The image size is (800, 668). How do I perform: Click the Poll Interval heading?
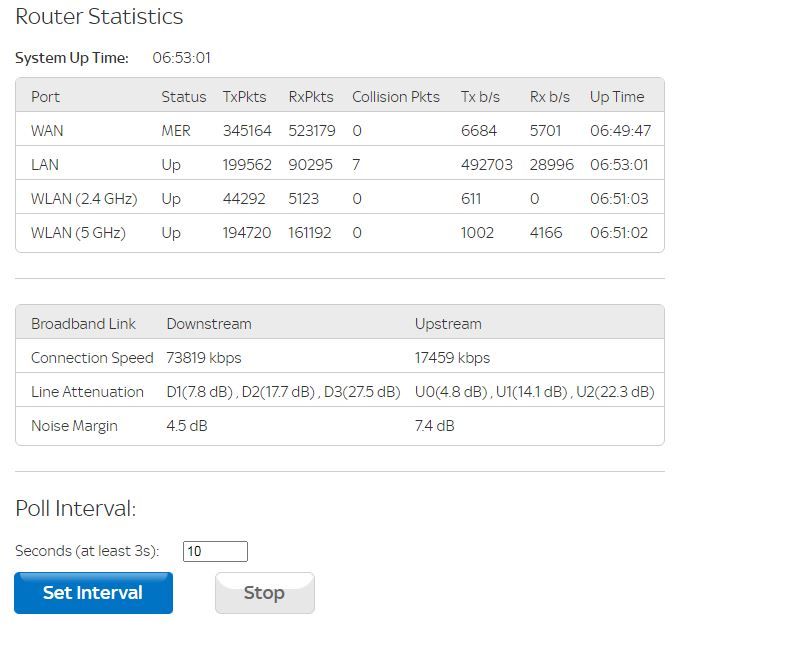[x=75, y=508]
